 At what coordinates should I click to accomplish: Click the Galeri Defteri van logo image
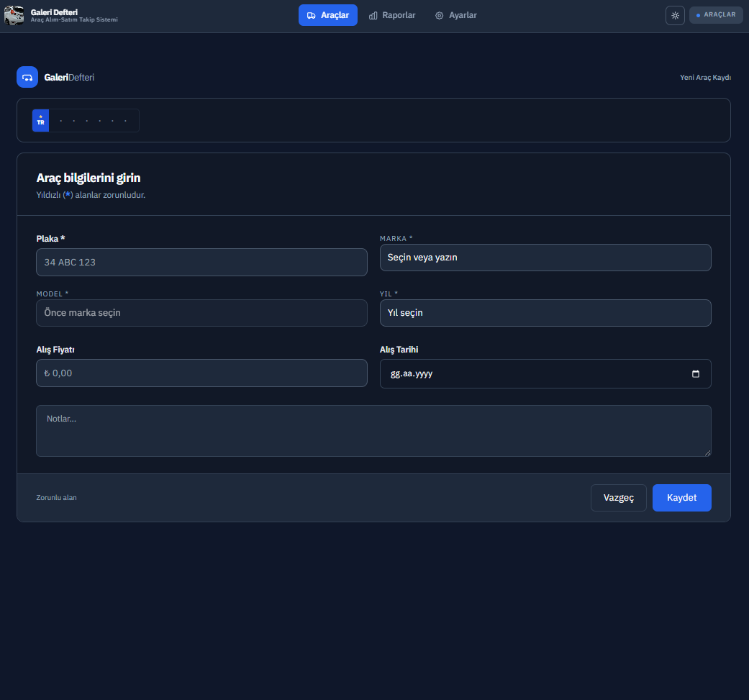(x=14, y=15)
